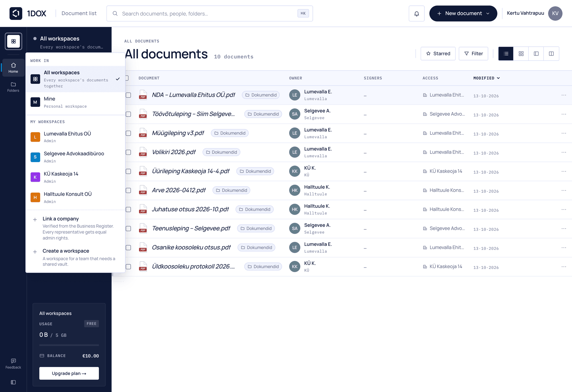
Task: Tick the checkbox for Töövõtuleping – Siim Selgeve
Action: tap(128, 114)
